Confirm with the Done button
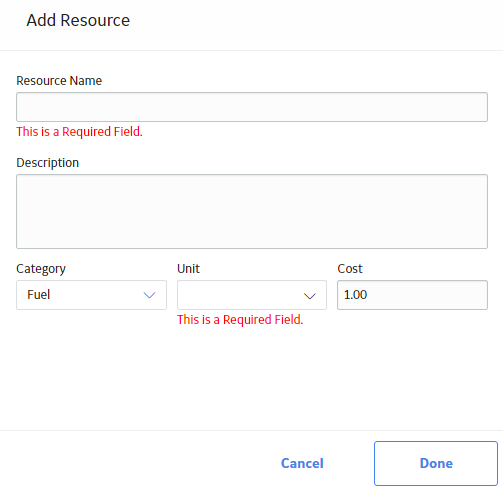 tap(436, 463)
